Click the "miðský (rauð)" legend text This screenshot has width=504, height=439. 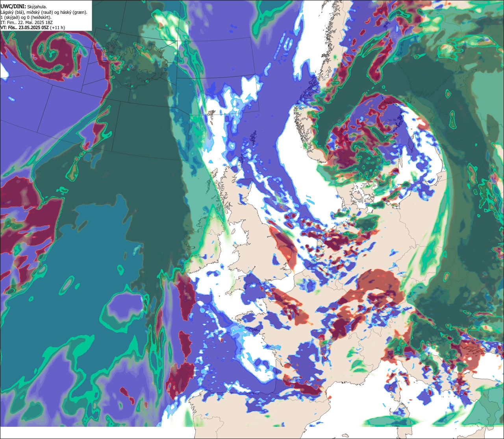(x=39, y=13)
